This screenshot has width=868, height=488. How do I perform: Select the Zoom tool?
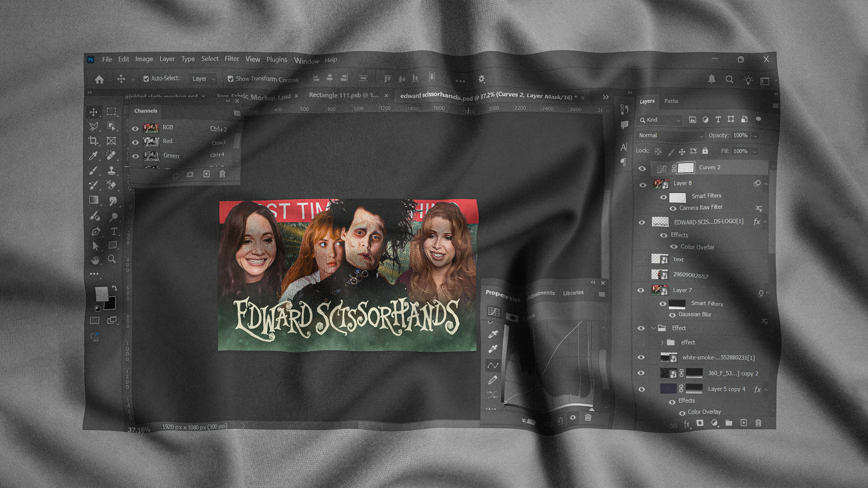click(x=111, y=259)
